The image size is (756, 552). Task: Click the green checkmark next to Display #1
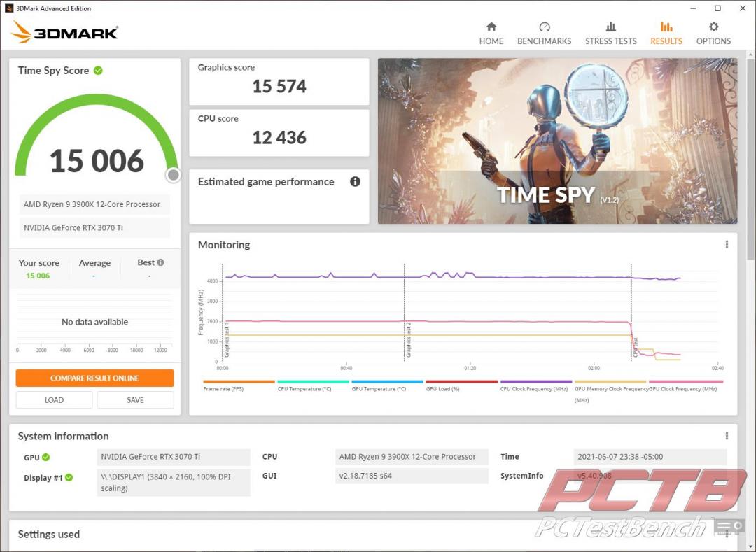69,477
